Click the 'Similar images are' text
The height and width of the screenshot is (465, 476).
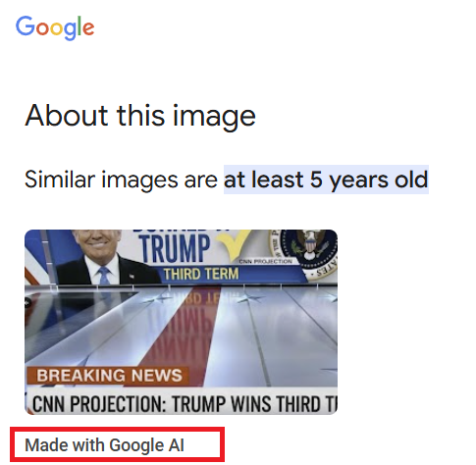point(121,180)
